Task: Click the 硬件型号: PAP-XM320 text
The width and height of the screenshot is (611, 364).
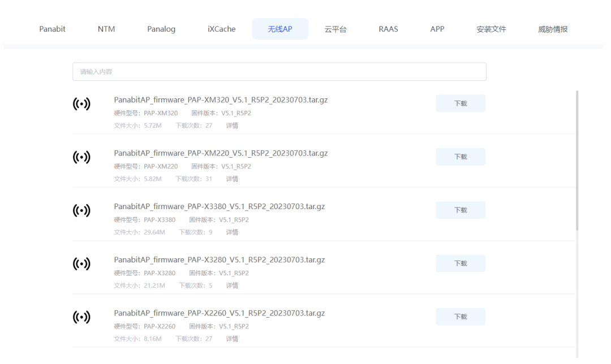Action: tap(146, 113)
